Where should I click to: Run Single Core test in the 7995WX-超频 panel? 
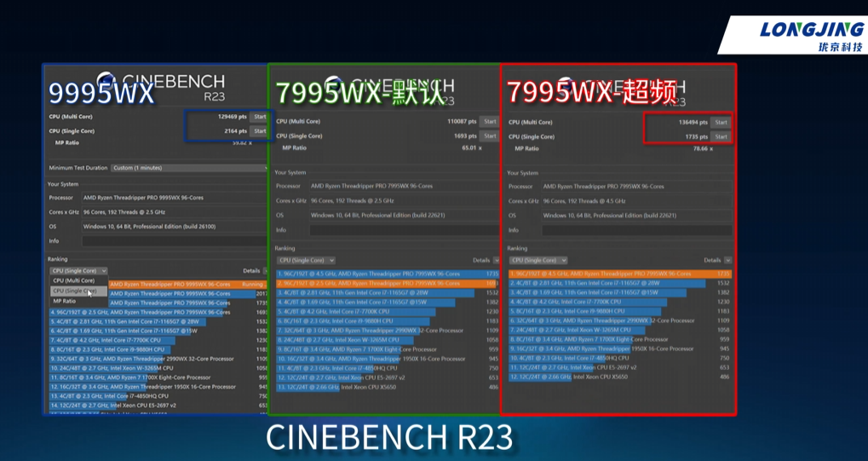click(x=721, y=136)
